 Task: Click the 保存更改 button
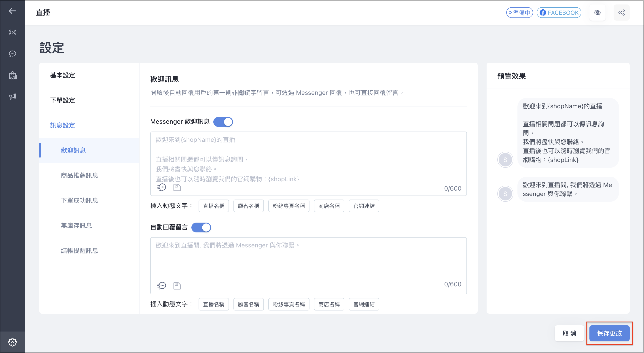[x=609, y=333]
